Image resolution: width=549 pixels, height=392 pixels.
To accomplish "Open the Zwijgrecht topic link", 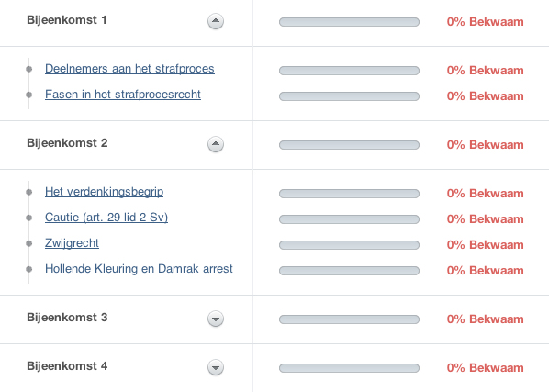I will [72, 243].
